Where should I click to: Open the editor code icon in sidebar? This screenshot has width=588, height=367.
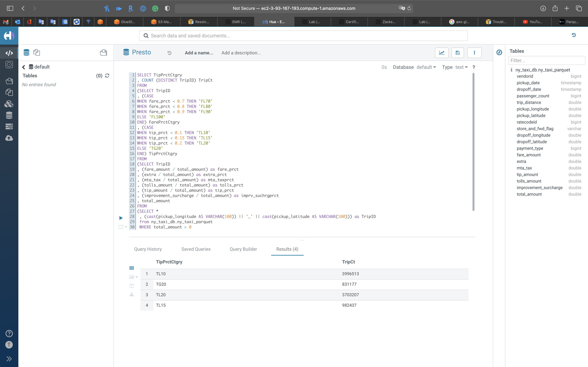click(9, 53)
